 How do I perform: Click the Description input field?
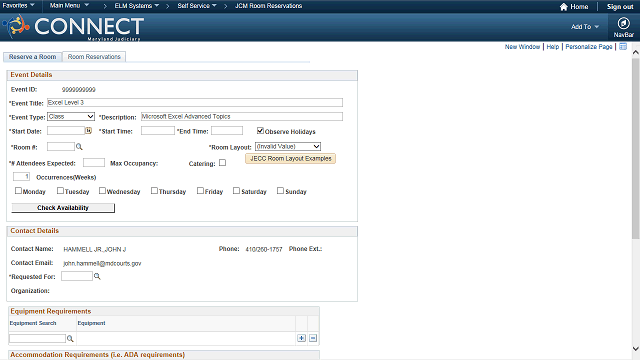click(x=242, y=116)
